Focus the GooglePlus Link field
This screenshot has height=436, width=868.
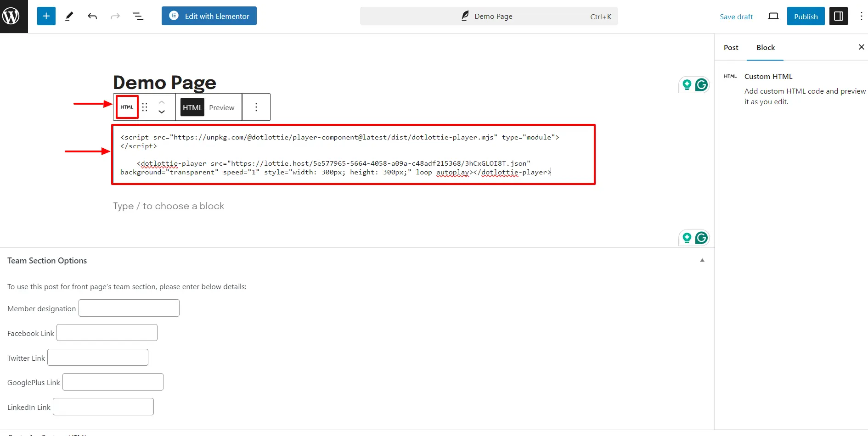click(113, 382)
